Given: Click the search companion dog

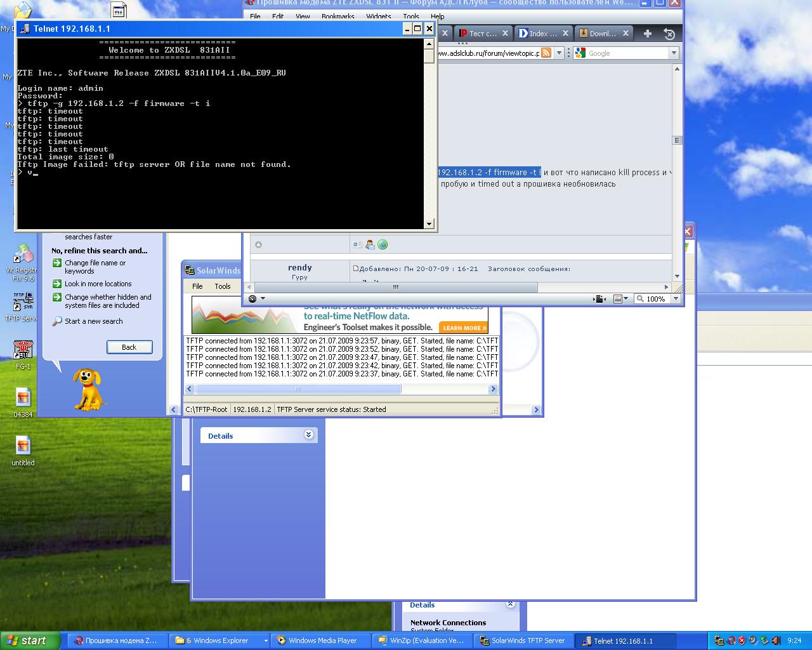Looking at the screenshot, I should 88,388.
